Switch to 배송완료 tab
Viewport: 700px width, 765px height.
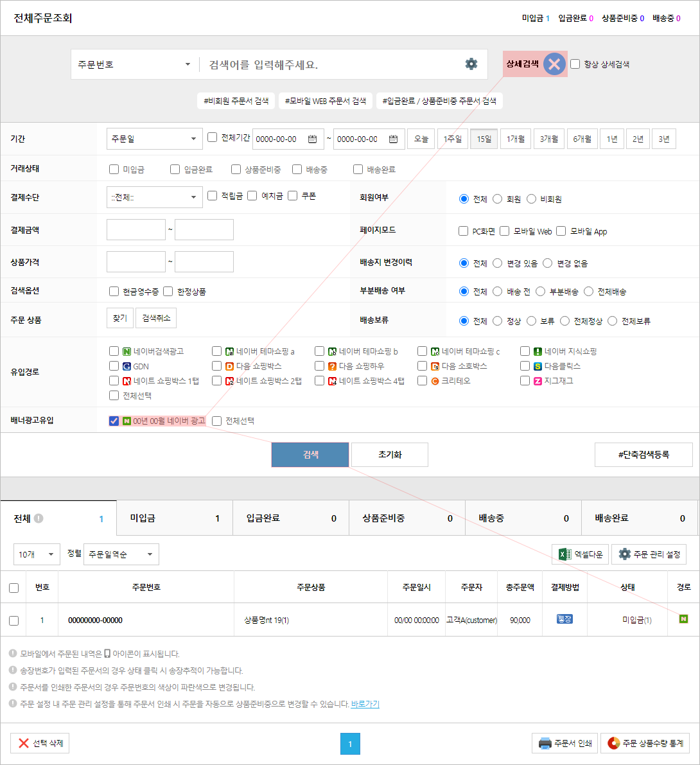[639, 518]
